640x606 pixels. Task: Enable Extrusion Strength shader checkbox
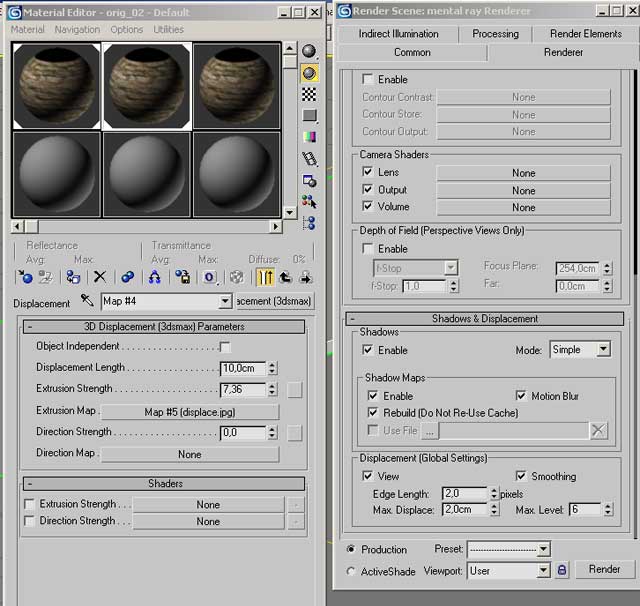pyautogui.click(x=29, y=504)
